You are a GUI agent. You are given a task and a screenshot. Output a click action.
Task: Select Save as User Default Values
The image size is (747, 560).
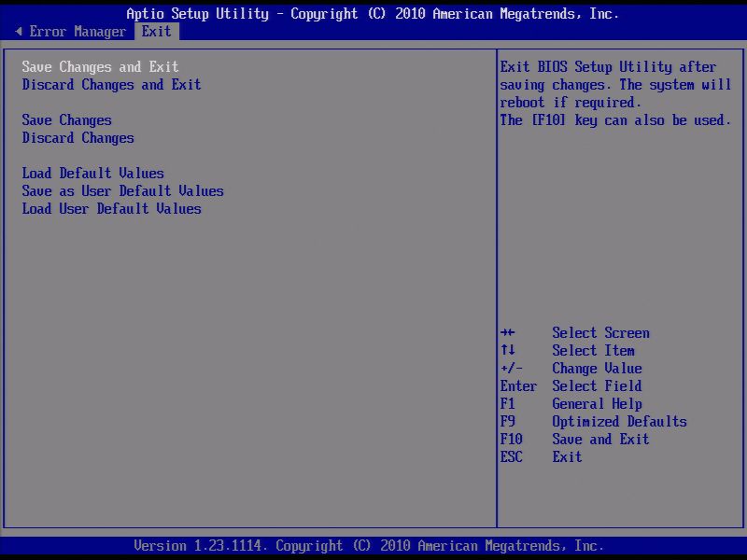coord(122,190)
